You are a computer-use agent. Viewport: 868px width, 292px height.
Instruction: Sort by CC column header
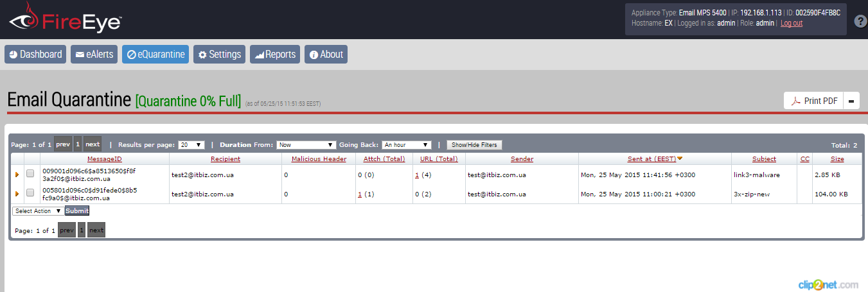[804, 159]
